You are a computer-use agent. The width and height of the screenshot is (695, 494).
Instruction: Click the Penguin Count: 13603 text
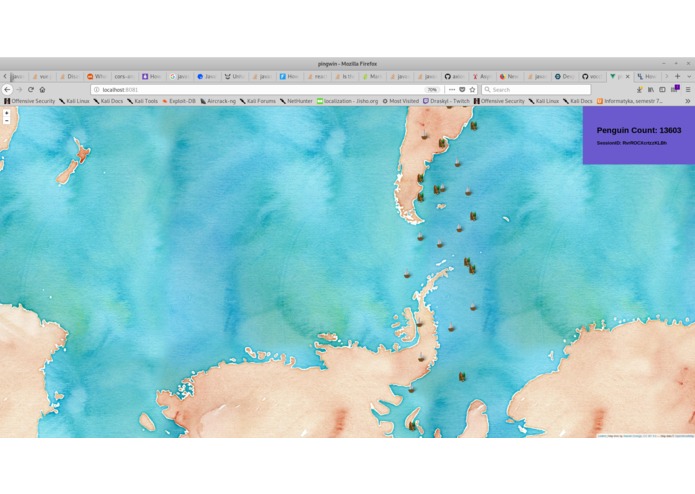click(639, 130)
